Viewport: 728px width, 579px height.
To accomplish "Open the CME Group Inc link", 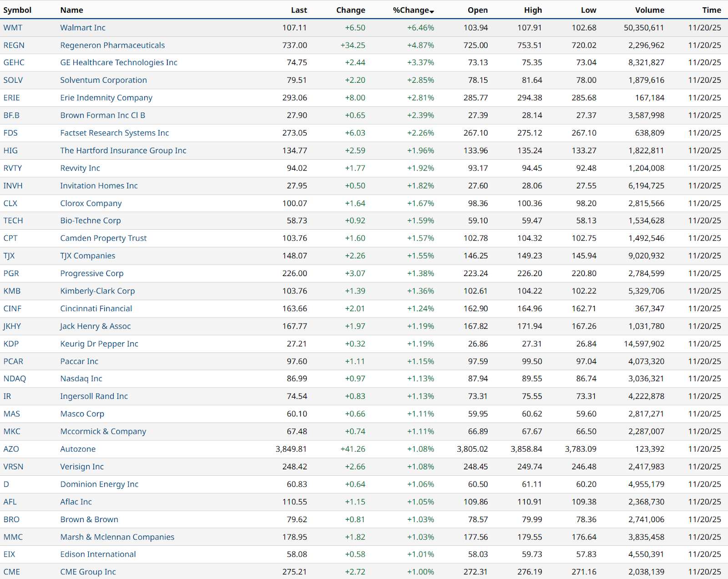I will pyautogui.click(x=88, y=572).
